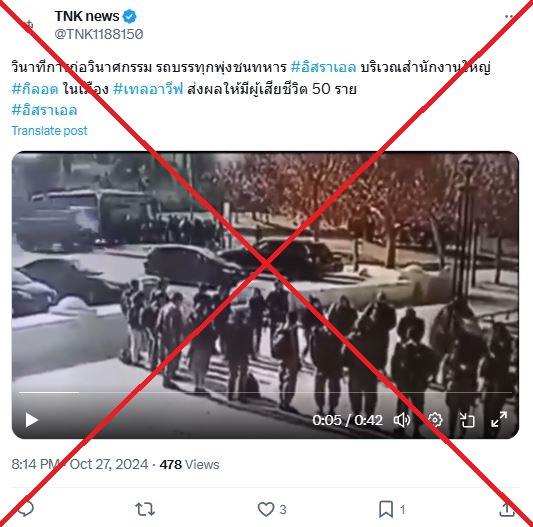
Task: Share the post via upload icon
Action: click(506, 509)
